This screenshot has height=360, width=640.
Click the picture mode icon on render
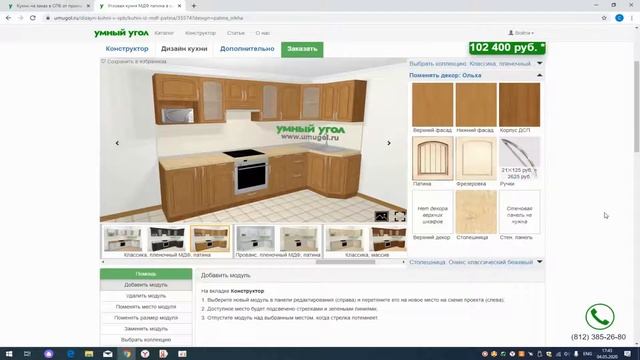(x=382, y=216)
